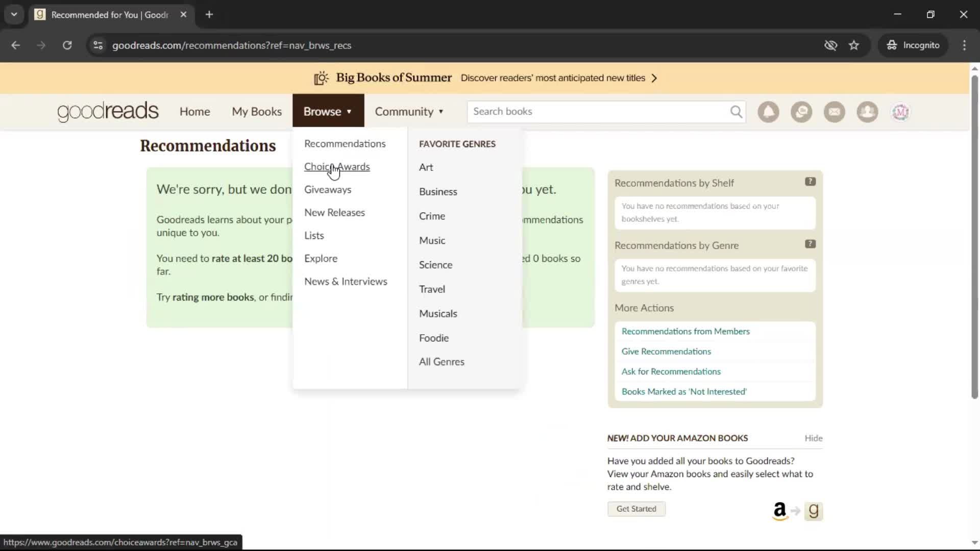Screen dimensions: 980x551
Task: Open My Books in navigation
Action: coord(257,112)
